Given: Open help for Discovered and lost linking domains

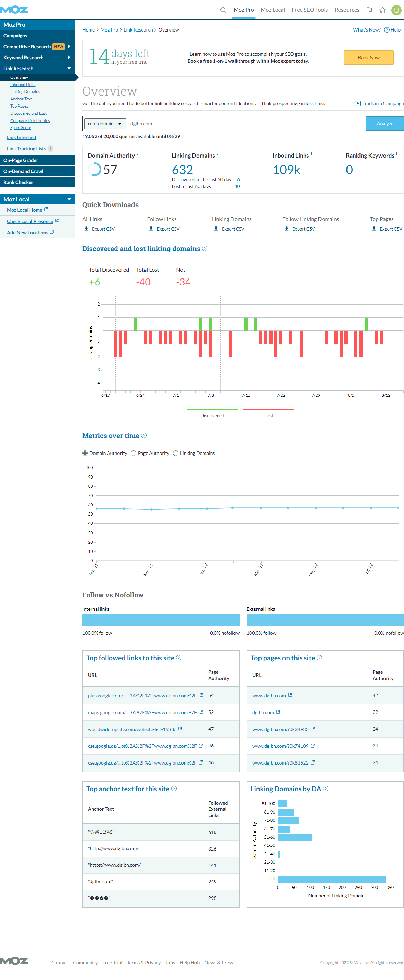Looking at the screenshot, I should tap(205, 248).
